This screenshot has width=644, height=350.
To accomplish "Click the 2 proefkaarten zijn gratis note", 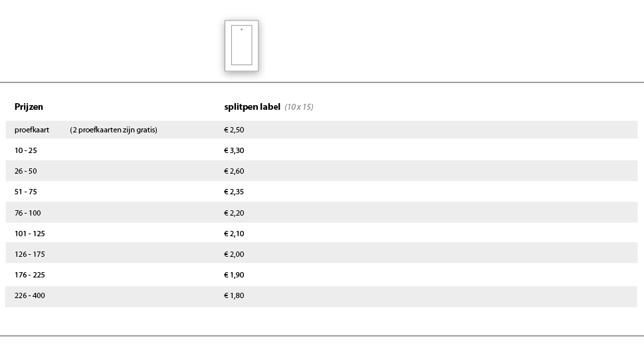I will (x=114, y=130).
